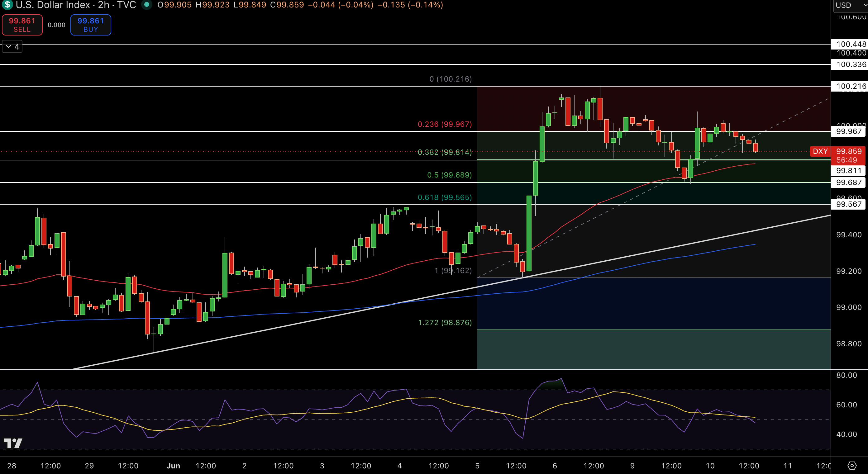The width and height of the screenshot is (868, 474).
Task: Click the dollar sign symbol icon
Action: 7,5
